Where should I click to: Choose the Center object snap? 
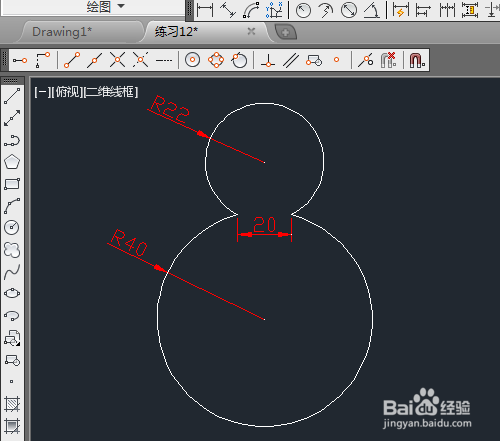[x=192, y=60]
